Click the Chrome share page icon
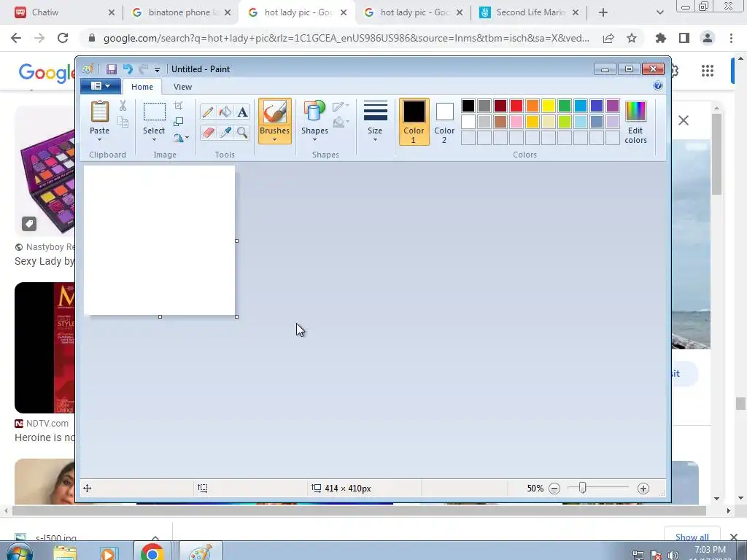 [608, 38]
